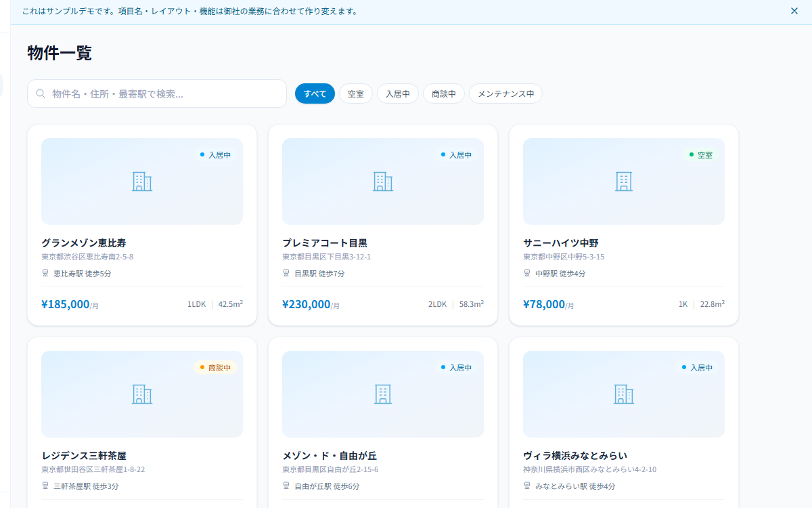Viewport: 812px width, 508px height.
Task: Click the 1K layout label
Action: pos(683,305)
